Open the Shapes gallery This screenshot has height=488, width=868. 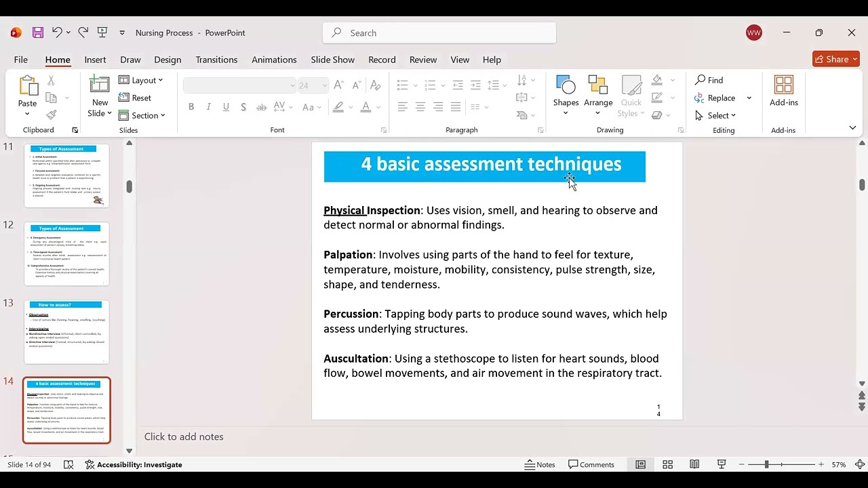(x=566, y=95)
